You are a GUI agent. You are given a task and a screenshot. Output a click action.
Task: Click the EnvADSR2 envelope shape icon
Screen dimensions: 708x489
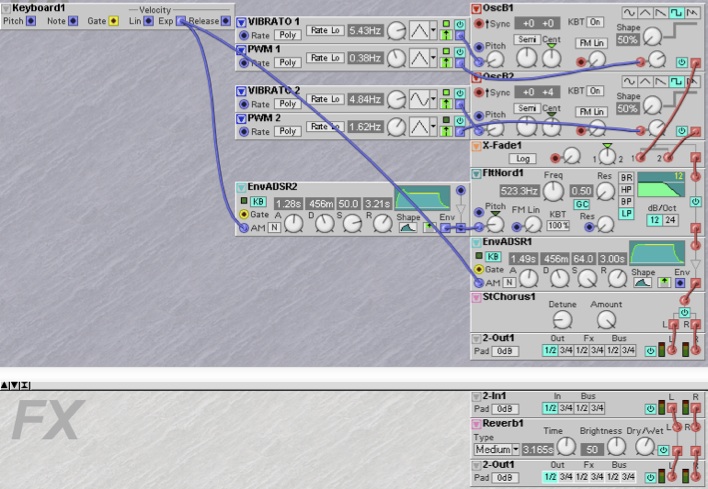[x=407, y=228]
